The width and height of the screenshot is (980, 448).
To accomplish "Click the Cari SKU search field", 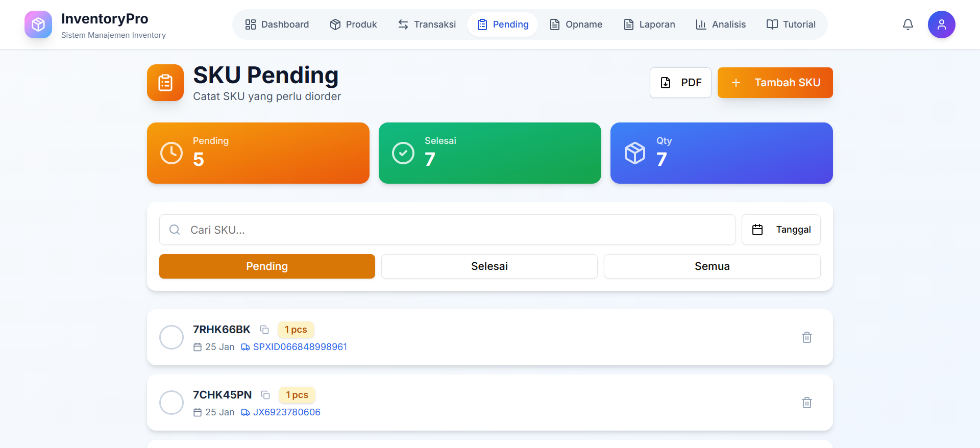I will click(x=447, y=230).
